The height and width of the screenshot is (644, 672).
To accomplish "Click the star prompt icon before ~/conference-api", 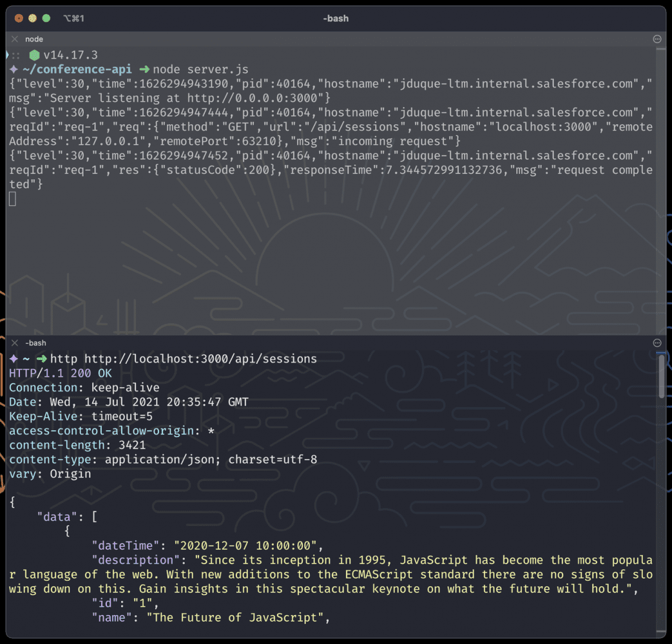I will click(x=14, y=70).
